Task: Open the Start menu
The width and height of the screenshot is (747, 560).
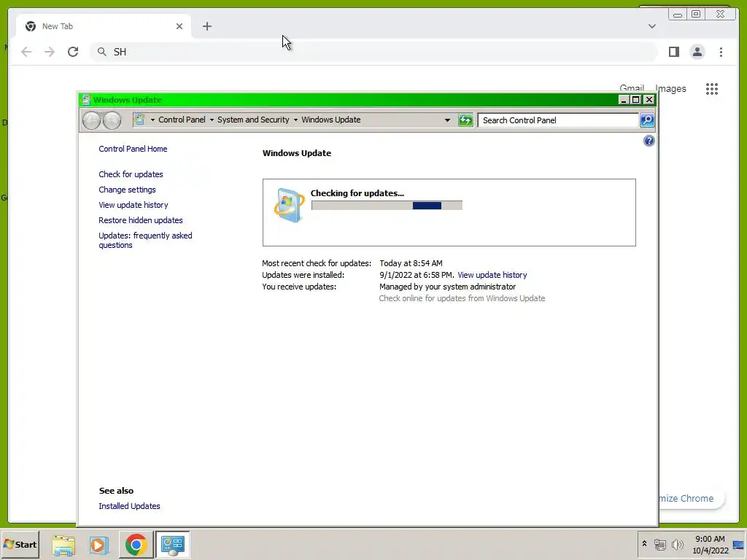Action: [x=20, y=545]
